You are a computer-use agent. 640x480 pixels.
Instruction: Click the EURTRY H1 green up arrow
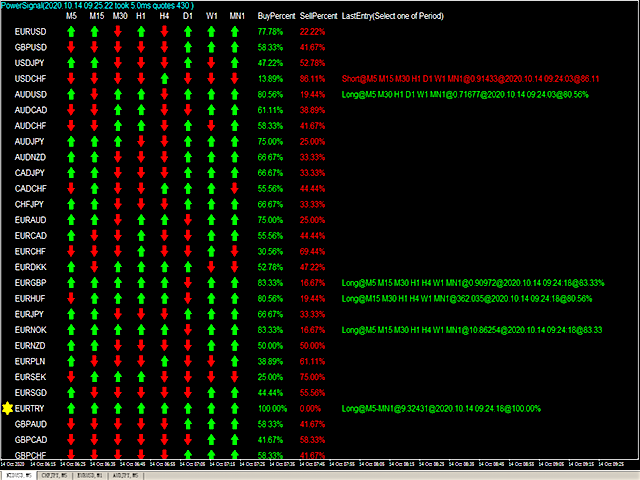tap(142, 408)
